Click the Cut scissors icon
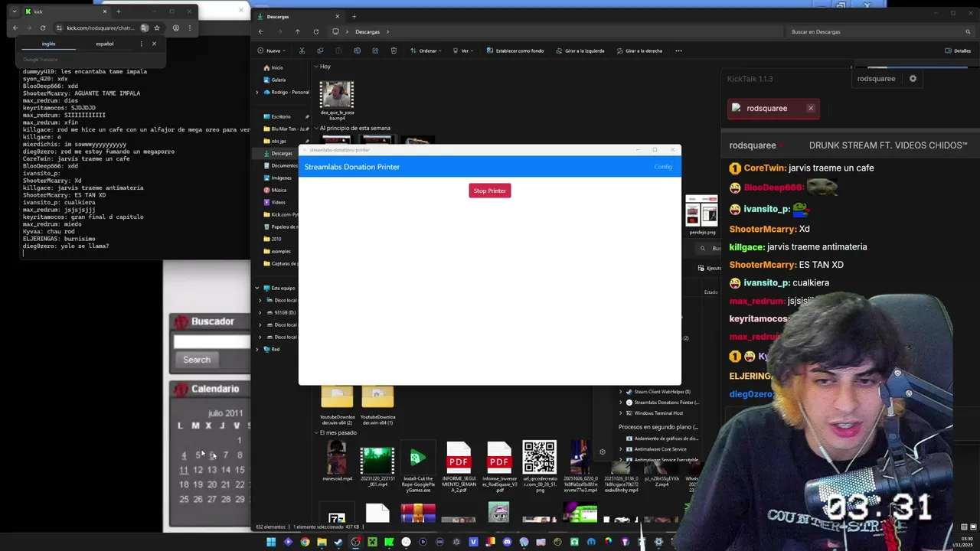This screenshot has width=980, height=551. pyautogui.click(x=302, y=51)
